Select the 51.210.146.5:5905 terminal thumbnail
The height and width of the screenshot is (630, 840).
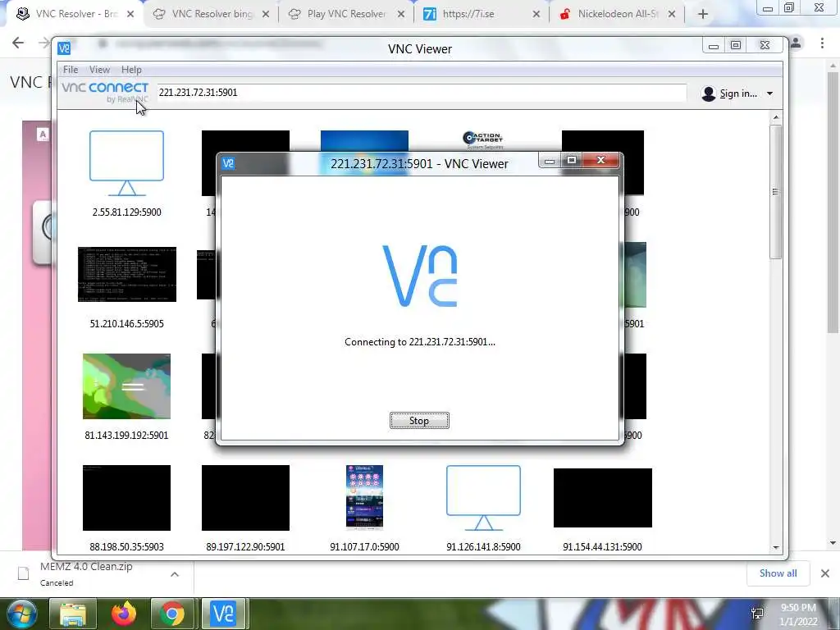pyautogui.click(x=127, y=274)
